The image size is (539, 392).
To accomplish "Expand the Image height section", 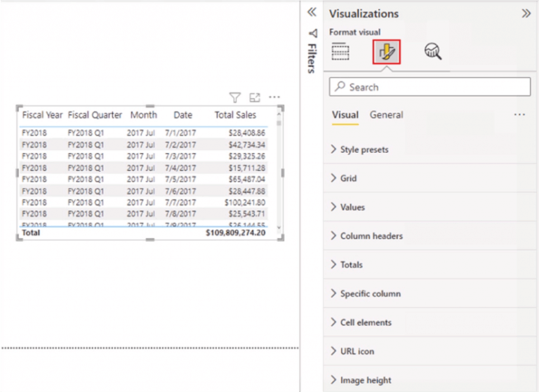I will point(430,380).
